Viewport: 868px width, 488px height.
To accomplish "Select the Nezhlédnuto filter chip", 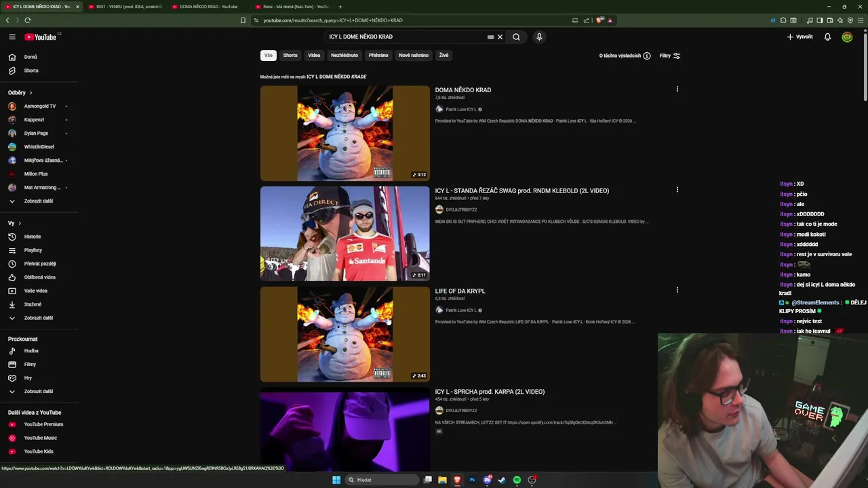I will click(344, 56).
